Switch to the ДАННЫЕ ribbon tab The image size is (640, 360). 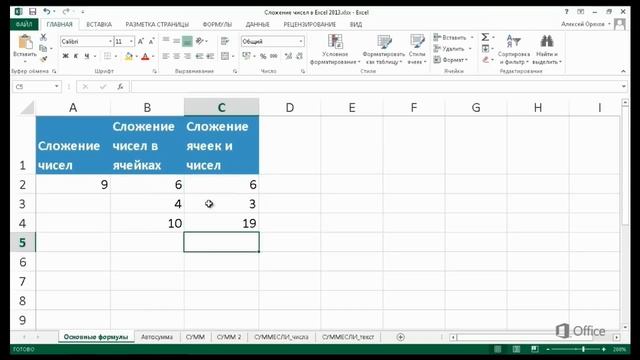pos(258,24)
